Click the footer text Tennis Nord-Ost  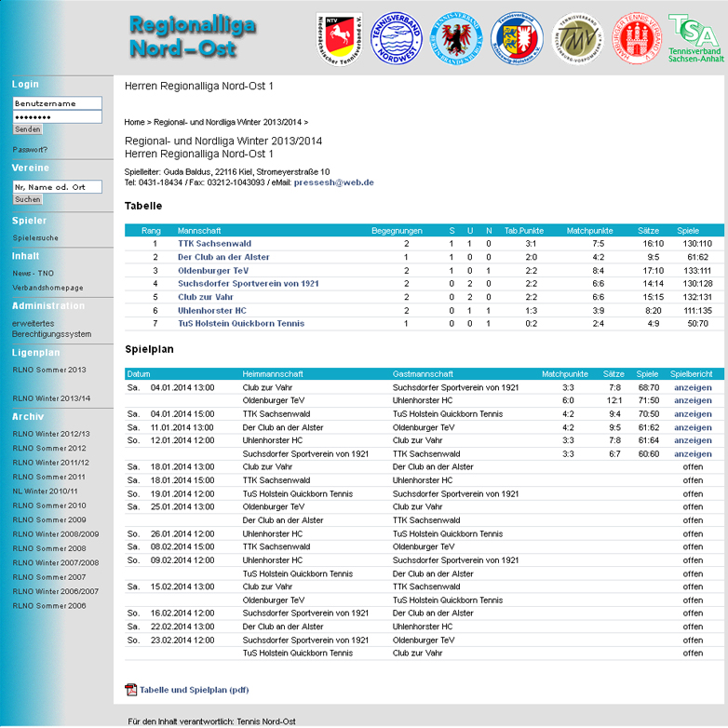(x=266, y=721)
